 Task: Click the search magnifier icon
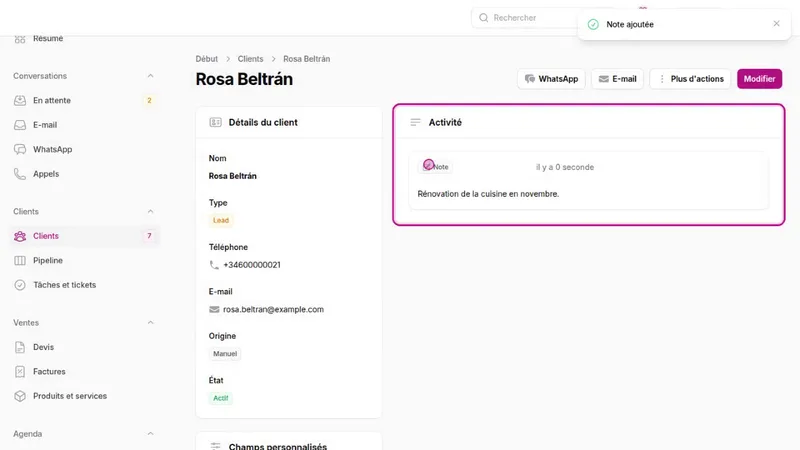(483, 18)
